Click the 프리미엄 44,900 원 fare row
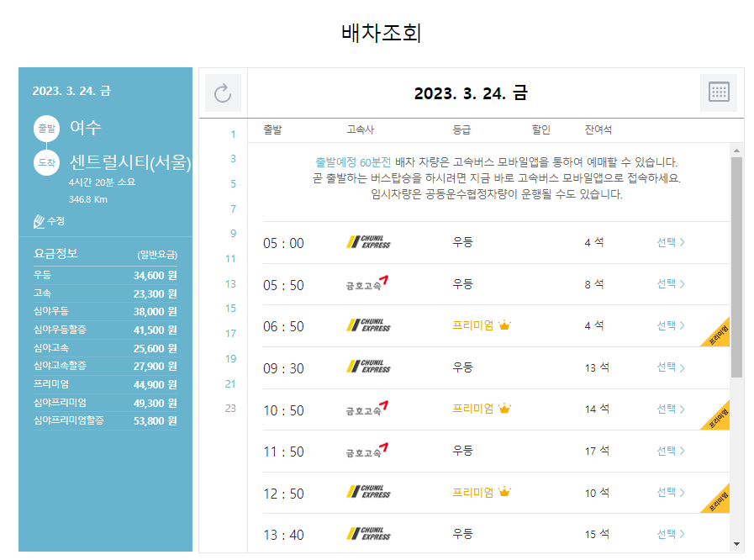The image size is (754, 560). click(105, 384)
